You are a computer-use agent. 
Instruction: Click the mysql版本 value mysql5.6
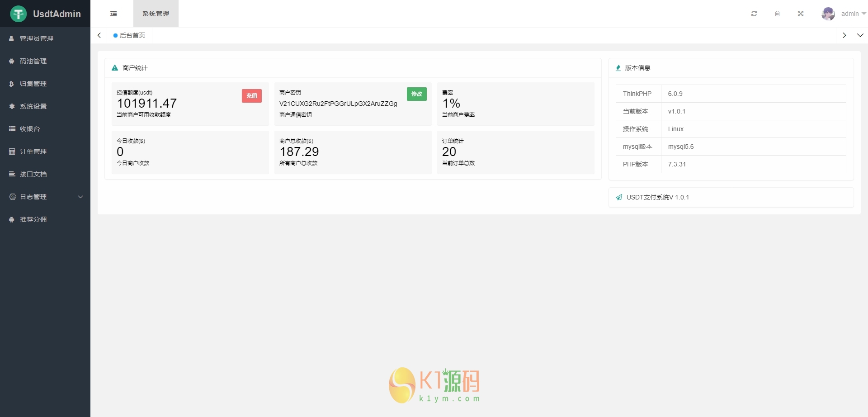pos(681,147)
